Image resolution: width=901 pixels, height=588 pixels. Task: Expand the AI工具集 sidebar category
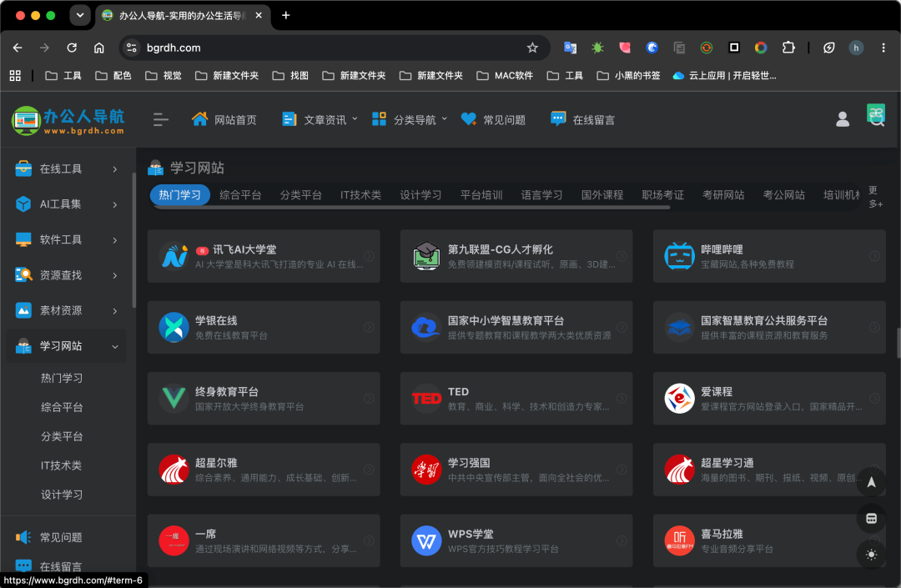click(x=66, y=204)
